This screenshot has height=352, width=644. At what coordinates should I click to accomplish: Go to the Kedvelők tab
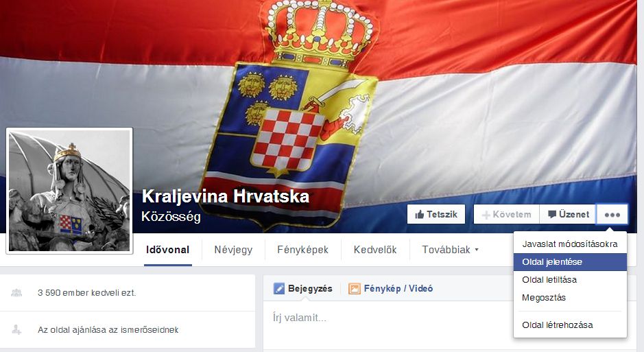375,250
